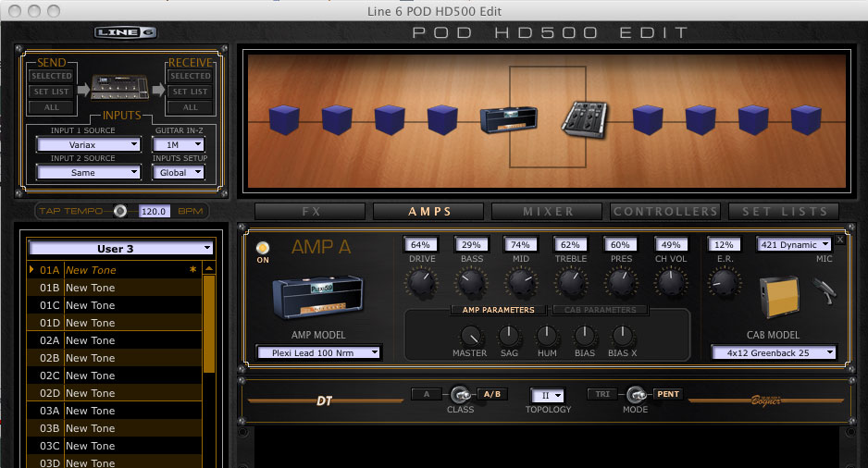Click Receive ALL button

(x=190, y=107)
